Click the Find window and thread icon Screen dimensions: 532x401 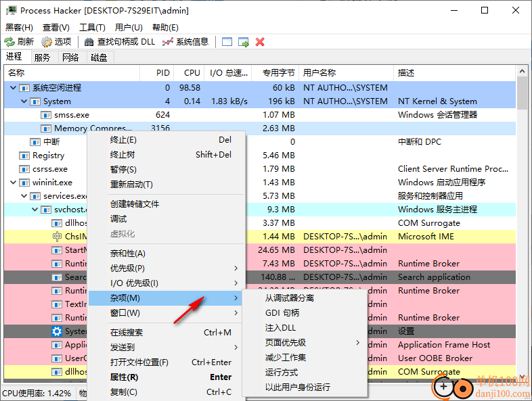pyautogui.click(x=244, y=42)
